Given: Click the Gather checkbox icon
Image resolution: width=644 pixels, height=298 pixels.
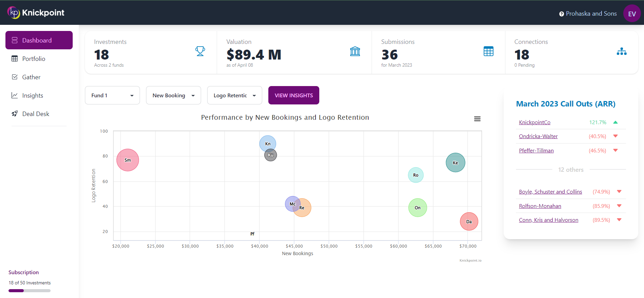Looking at the screenshot, I should (15, 77).
